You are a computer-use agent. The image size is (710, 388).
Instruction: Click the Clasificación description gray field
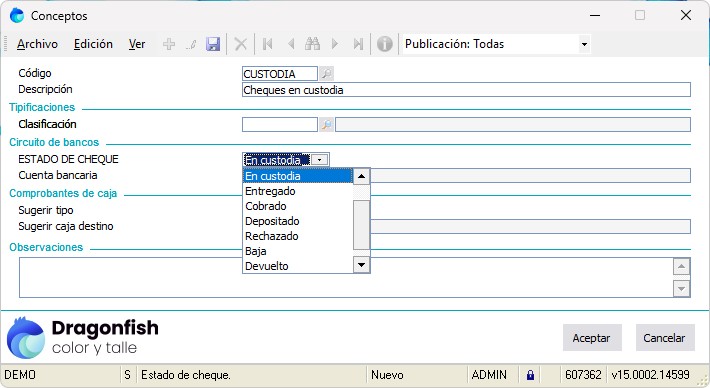click(x=513, y=124)
